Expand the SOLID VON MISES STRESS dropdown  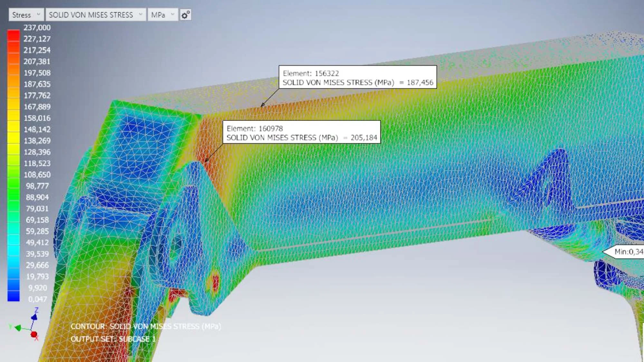click(x=95, y=15)
